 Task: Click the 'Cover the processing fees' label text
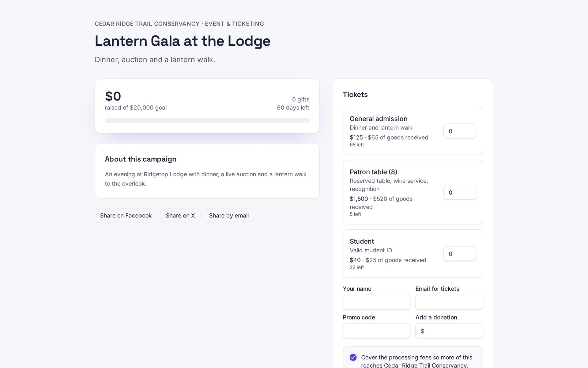tap(417, 361)
